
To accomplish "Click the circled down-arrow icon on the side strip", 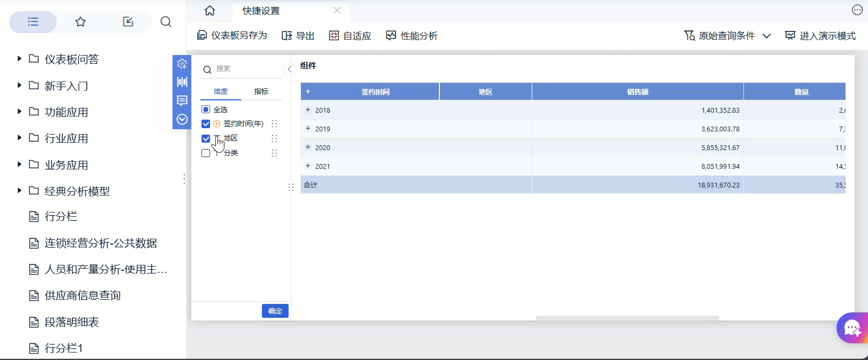I will coord(182,119).
